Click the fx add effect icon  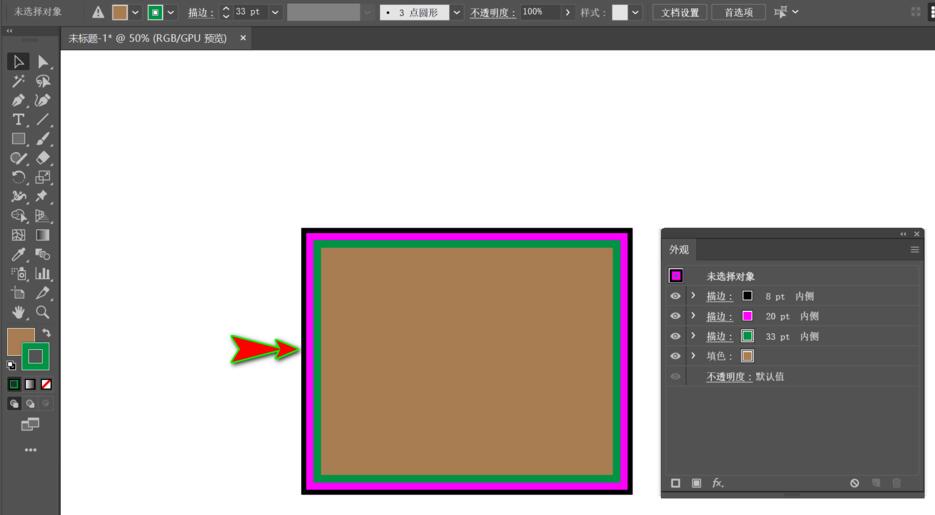click(x=717, y=483)
